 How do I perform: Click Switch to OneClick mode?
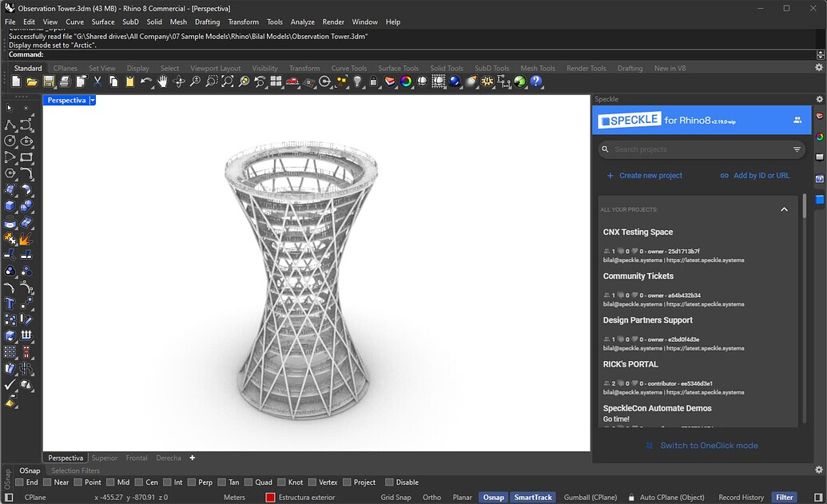tap(702, 446)
